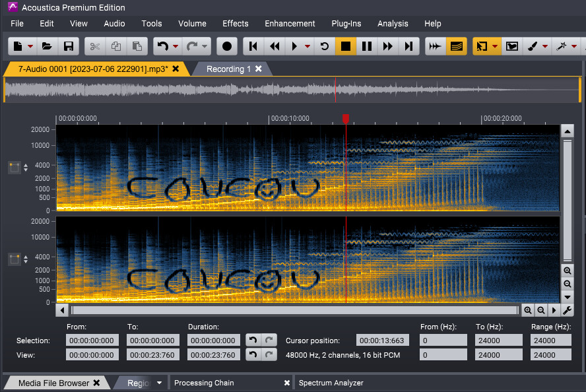
Task: Paste clipboard contents using the toolbar icon
Action: (x=137, y=46)
